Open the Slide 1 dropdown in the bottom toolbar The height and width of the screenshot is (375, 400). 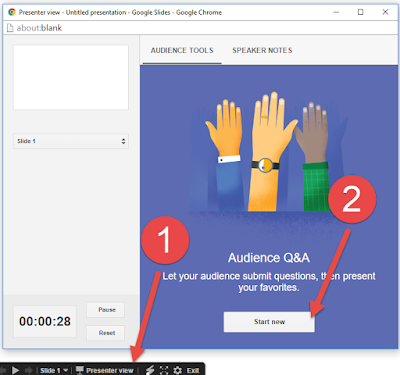tap(54, 370)
